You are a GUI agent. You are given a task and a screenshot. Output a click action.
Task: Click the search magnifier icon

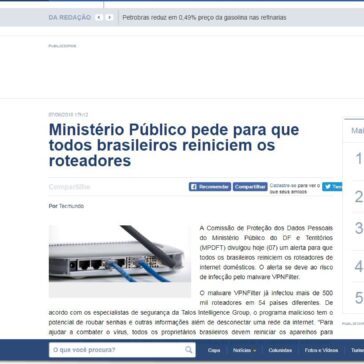(189, 350)
